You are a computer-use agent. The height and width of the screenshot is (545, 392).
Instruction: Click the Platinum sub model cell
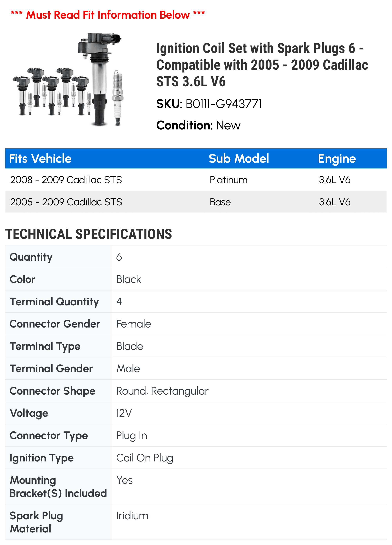228,180
